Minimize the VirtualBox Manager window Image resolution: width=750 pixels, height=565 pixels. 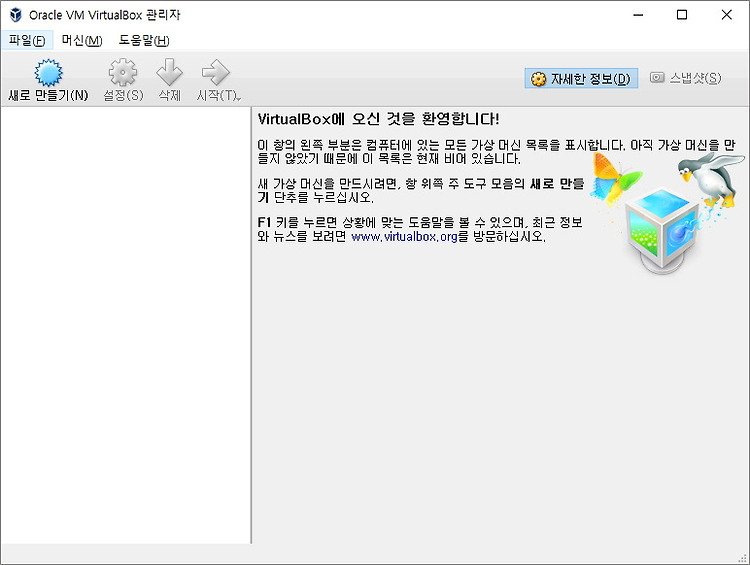click(x=638, y=15)
